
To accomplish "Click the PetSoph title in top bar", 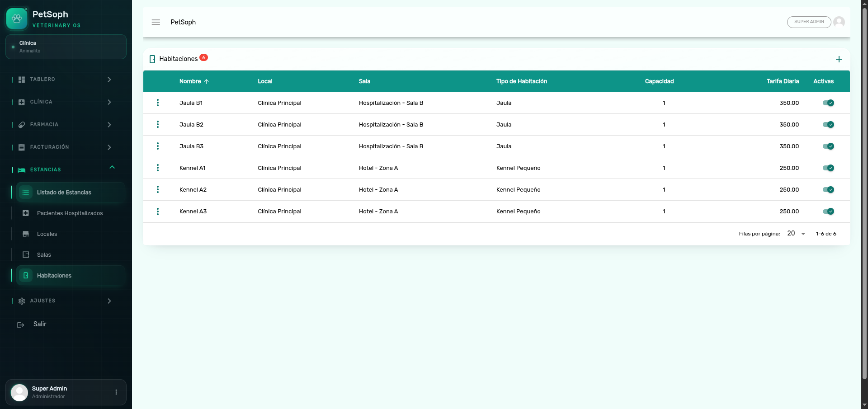I will coord(183,22).
